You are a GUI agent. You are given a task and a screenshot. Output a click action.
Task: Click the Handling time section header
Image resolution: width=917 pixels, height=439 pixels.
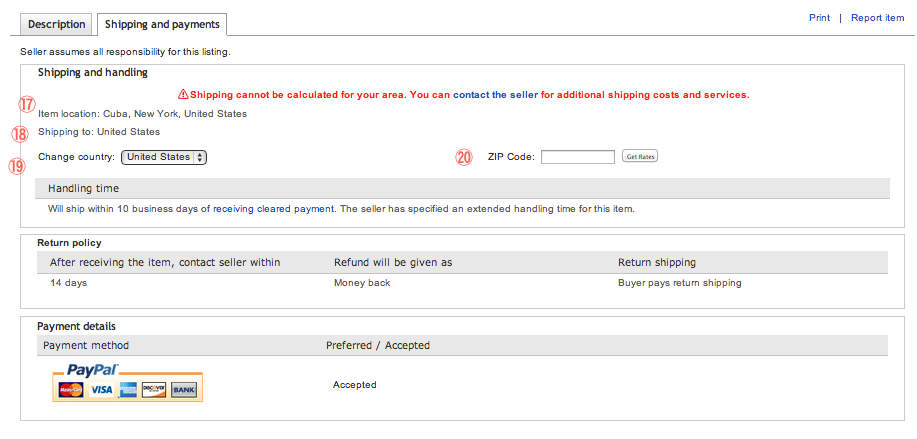click(x=84, y=188)
